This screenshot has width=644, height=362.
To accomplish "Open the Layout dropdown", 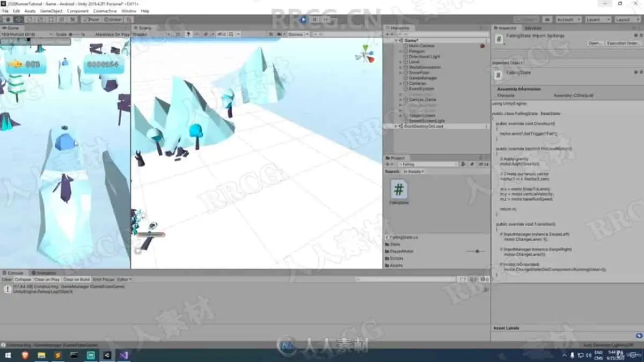I will [627, 19].
